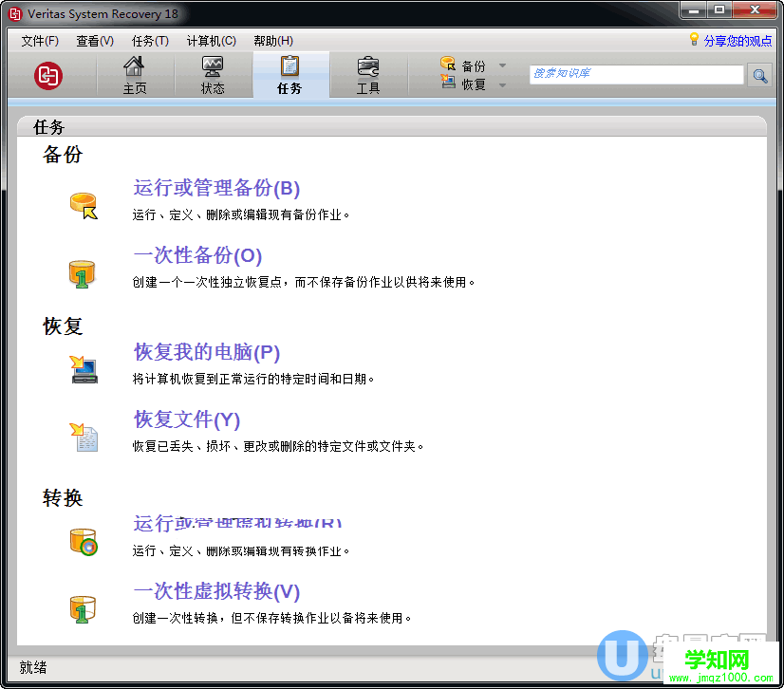
Task: Open the 主页 (Home) toolbar tab
Action: coord(135,75)
